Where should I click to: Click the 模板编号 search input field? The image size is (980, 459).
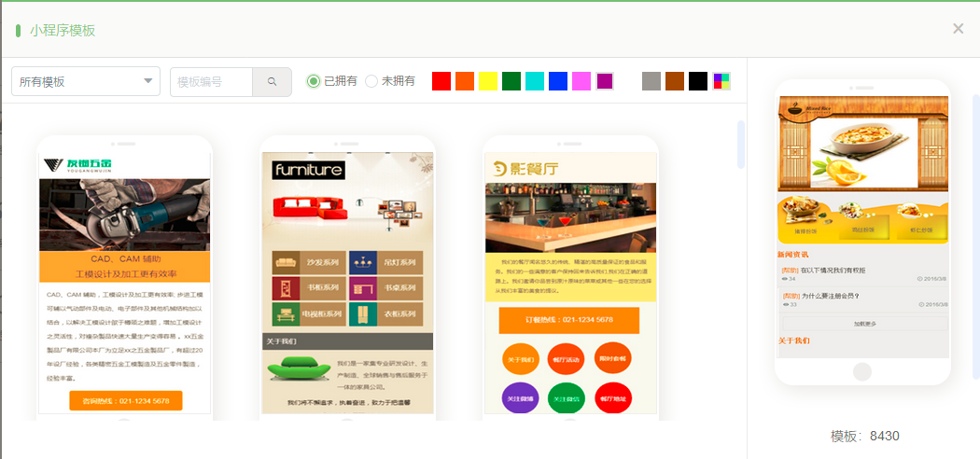tap(211, 82)
